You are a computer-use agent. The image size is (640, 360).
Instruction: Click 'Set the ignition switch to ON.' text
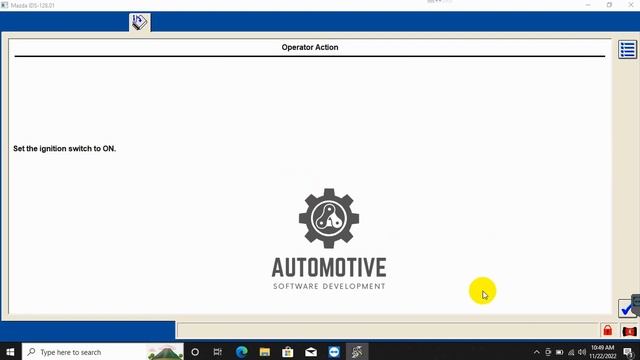pyautogui.click(x=64, y=149)
